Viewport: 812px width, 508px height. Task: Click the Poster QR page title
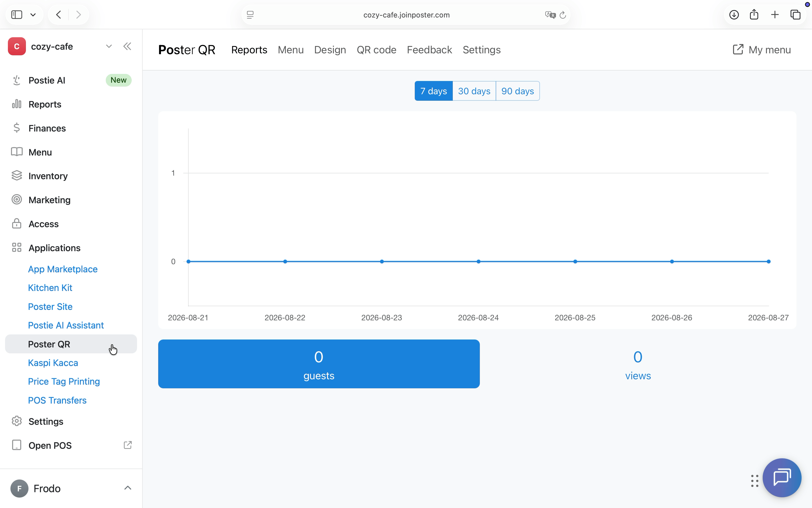point(187,50)
